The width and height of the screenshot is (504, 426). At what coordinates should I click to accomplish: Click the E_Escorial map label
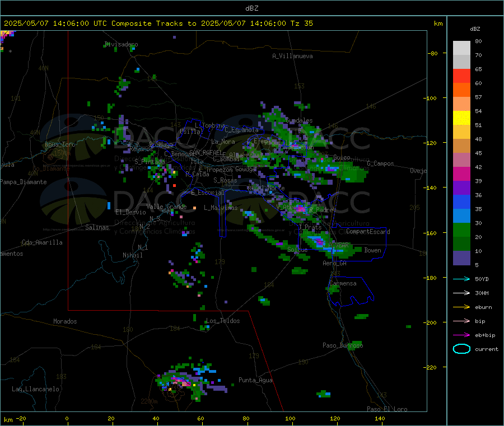pyautogui.click(x=208, y=193)
